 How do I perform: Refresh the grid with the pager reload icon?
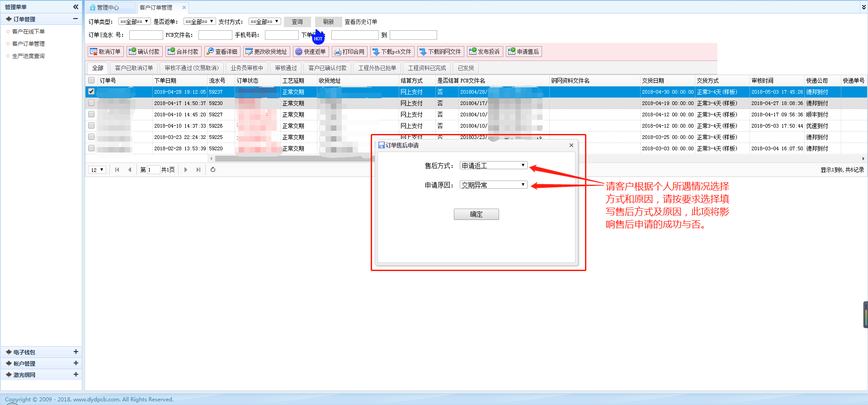(x=213, y=170)
